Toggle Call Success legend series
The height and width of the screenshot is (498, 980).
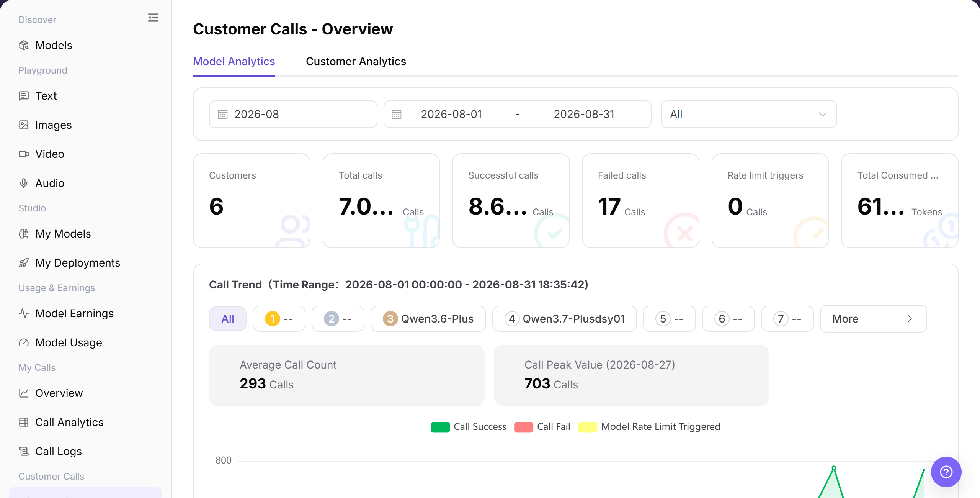(469, 427)
